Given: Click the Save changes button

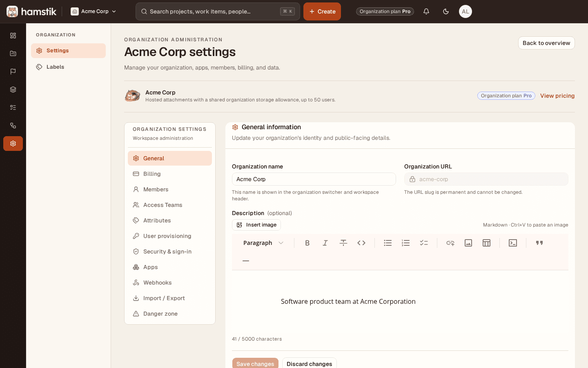Looking at the screenshot, I should pos(255,364).
